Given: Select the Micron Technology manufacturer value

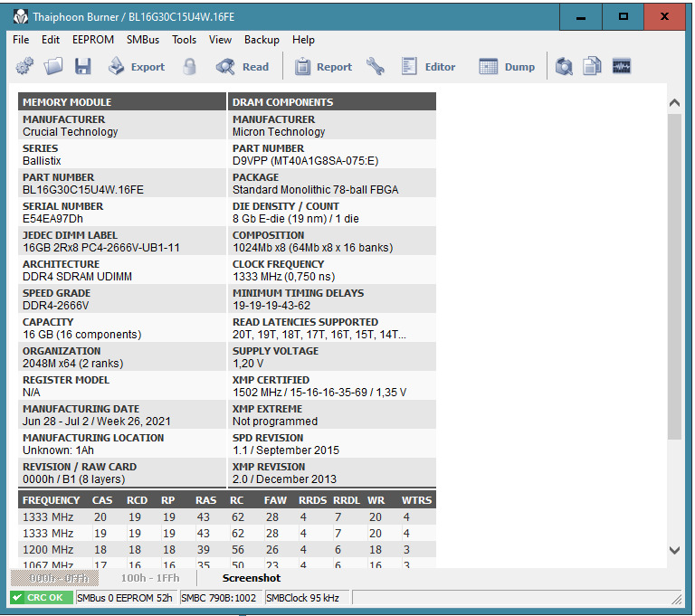Looking at the screenshot, I should pyautogui.click(x=279, y=132).
